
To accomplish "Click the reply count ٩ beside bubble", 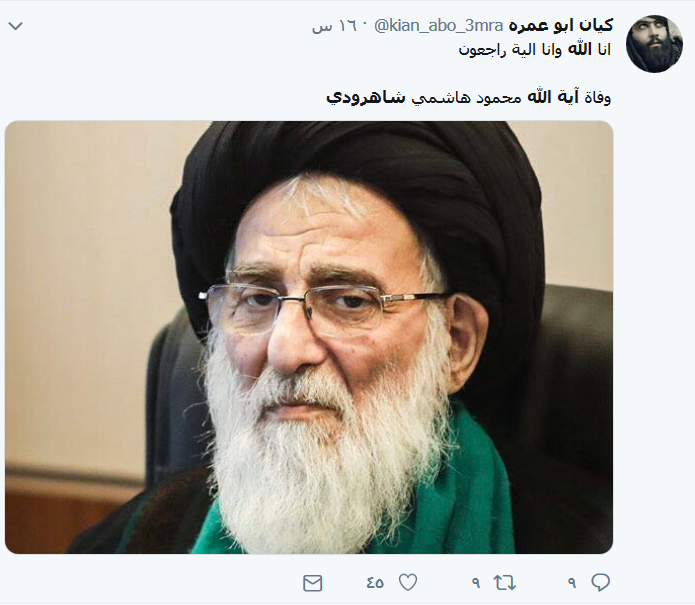I will click(572, 583).
